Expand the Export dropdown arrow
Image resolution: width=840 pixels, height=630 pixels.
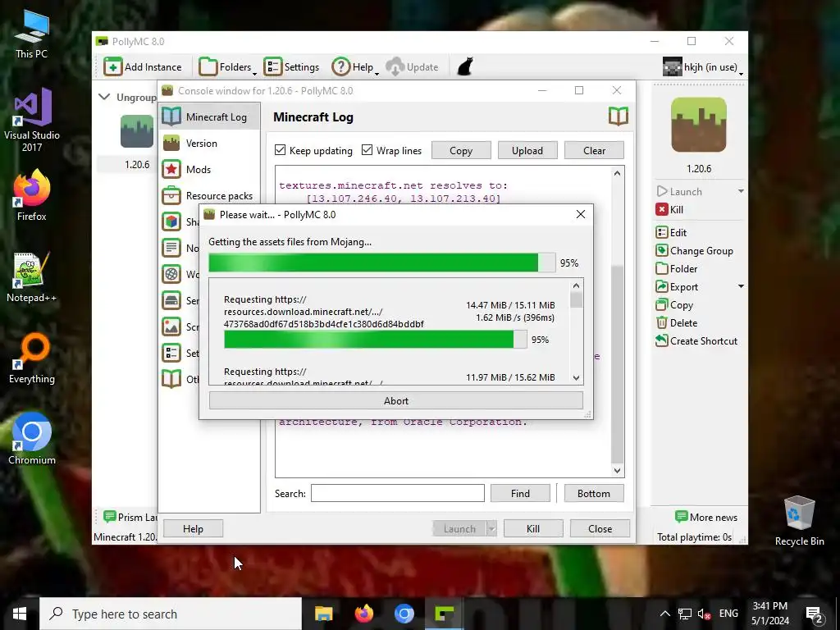coord(741,286)
